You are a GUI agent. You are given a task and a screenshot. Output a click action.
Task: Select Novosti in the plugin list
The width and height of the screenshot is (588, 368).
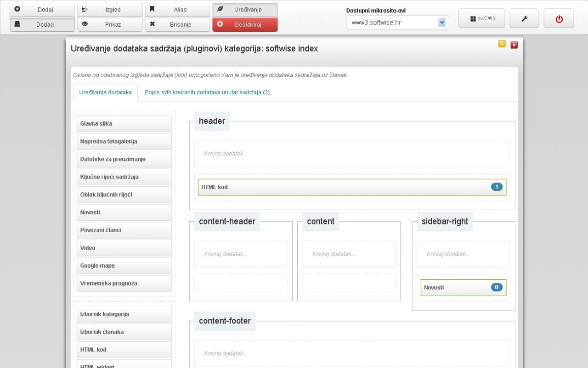(124, 212)
